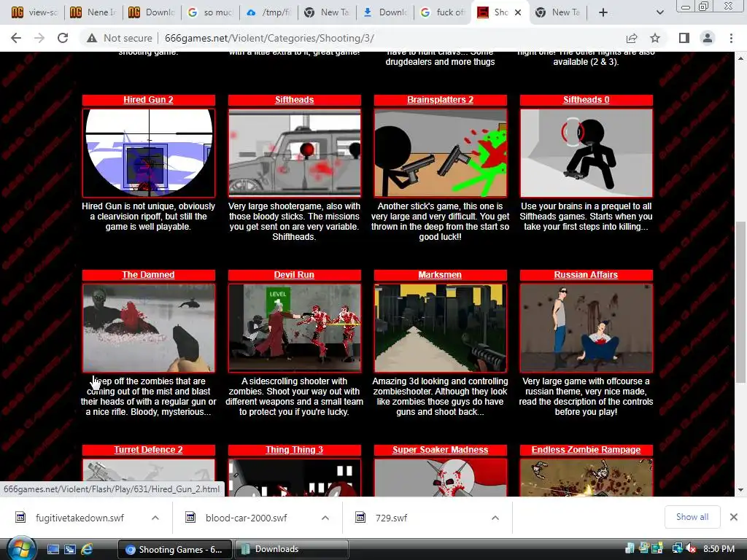Screen dimensions: 747x560
Task: Expand options for blood-car-2000.swf download
Action: point(325,518)
